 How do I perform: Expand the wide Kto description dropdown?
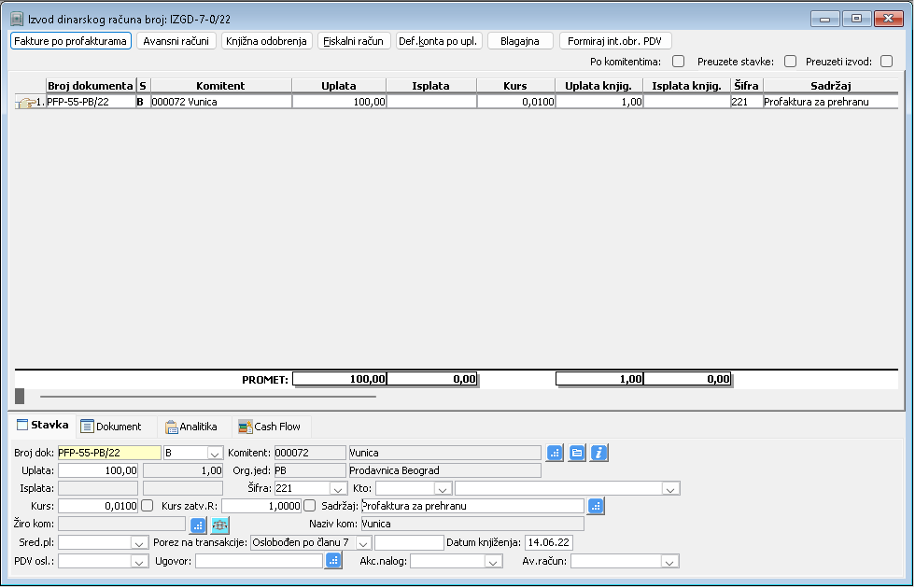(670, 489)
